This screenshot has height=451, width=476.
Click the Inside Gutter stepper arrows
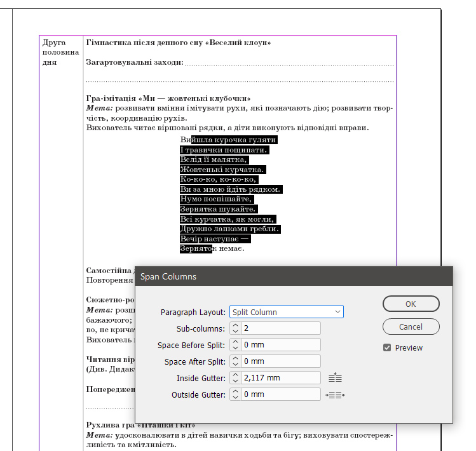[235, 378]
